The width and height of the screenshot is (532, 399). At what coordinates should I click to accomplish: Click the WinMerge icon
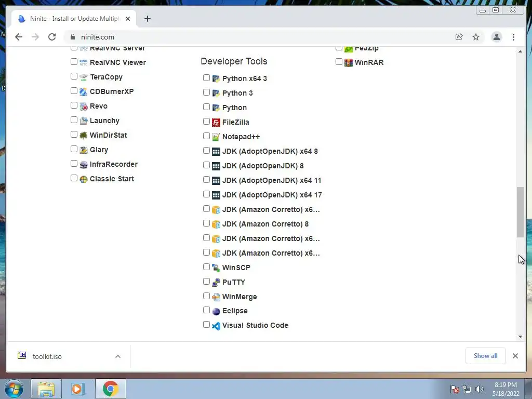[x=216, y=297]
